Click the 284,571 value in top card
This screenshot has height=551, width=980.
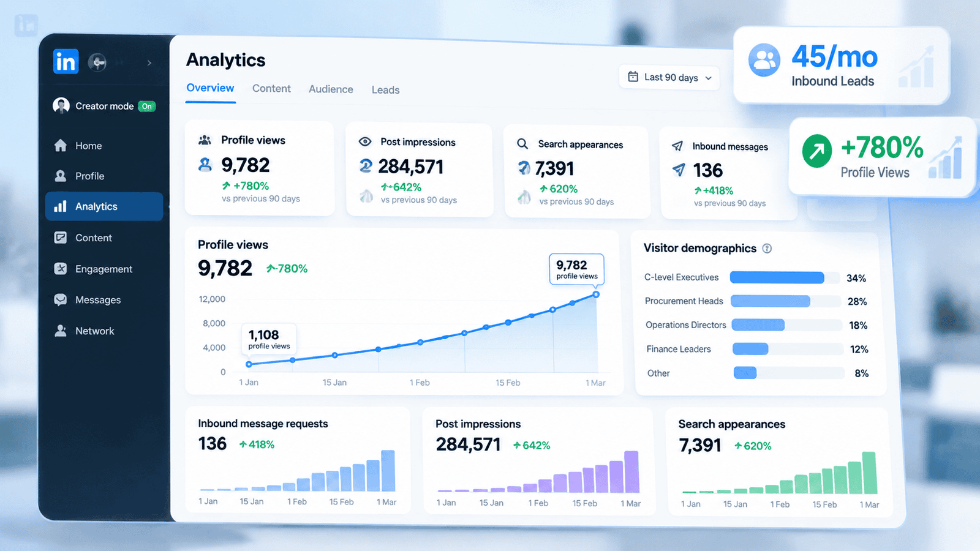[411, 167]
